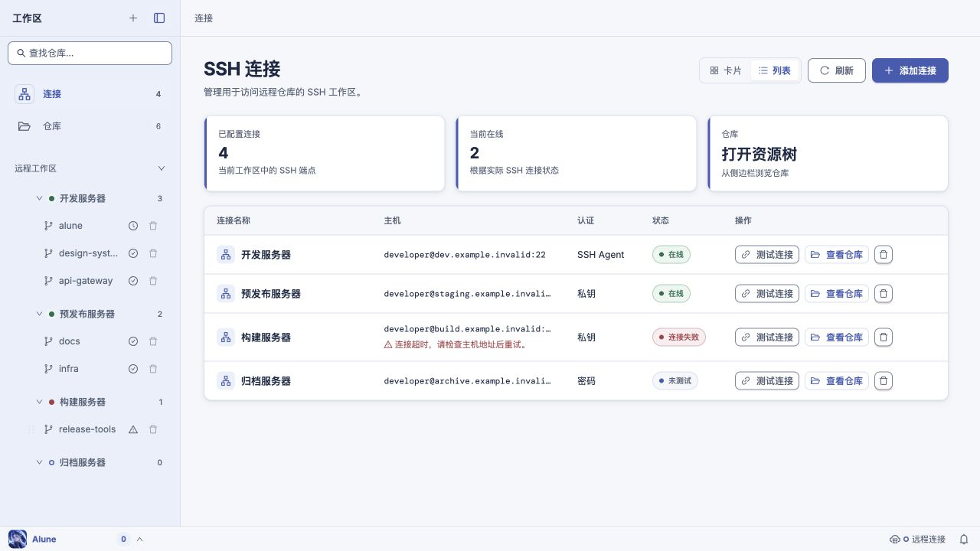Open the 仓库 sidebar item
980x551 pixels.
tap(90, 126)
